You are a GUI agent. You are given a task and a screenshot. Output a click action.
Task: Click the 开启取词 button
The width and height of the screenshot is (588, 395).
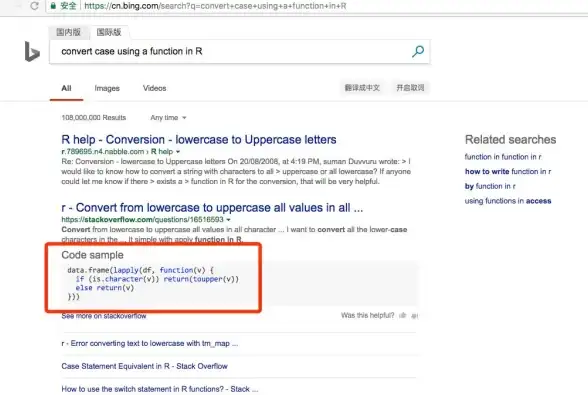[x=410, y=88]
